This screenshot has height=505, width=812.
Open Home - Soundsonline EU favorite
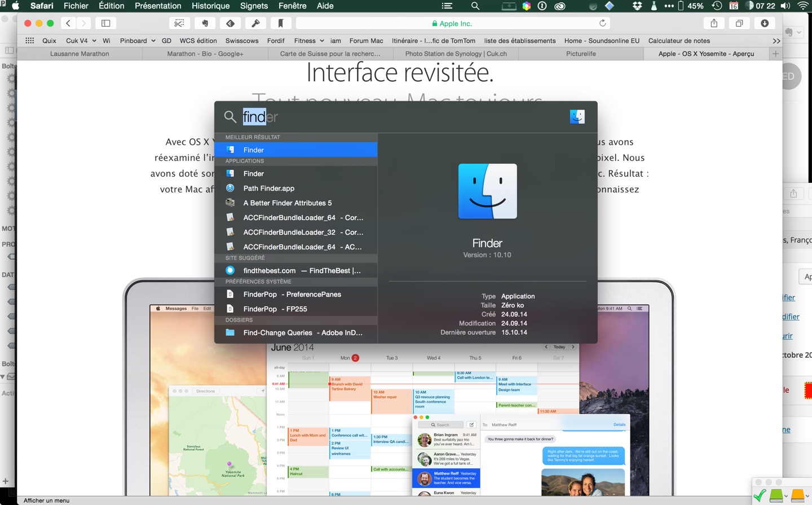click(x=602, y=41)
